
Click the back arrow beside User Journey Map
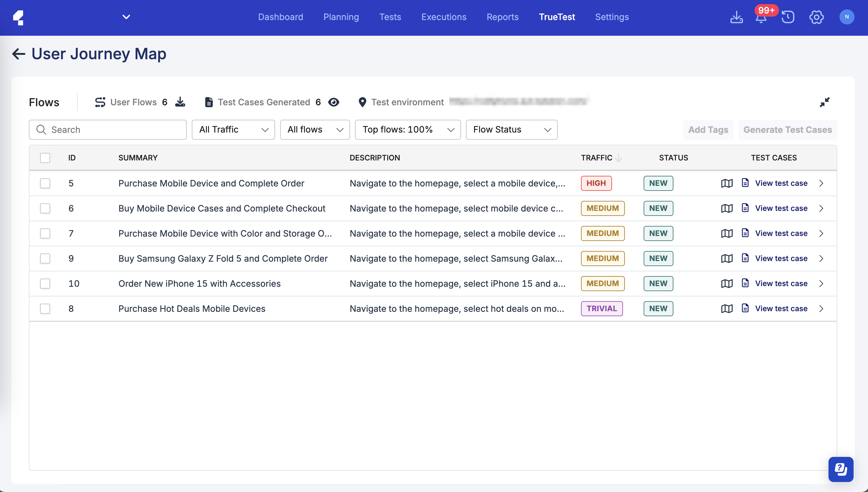pos(18,54)
